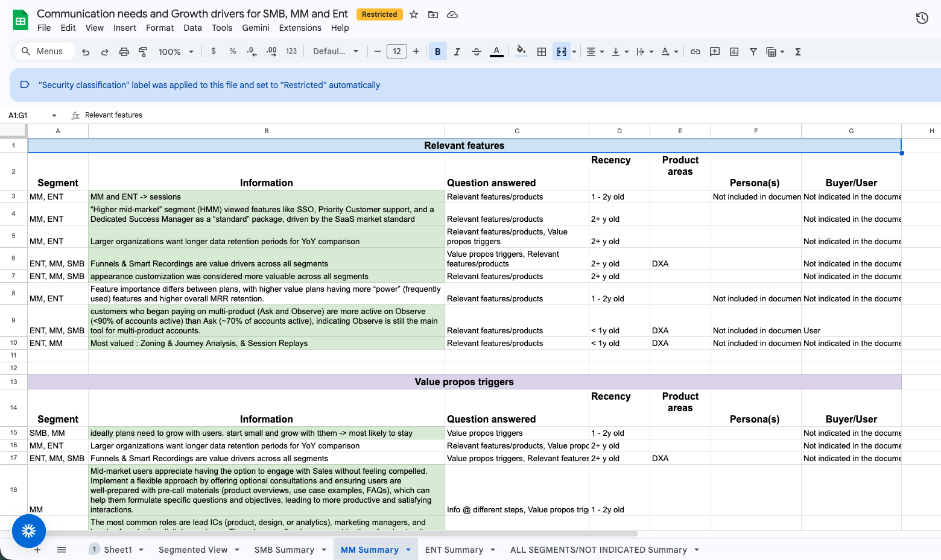Viewport: 941px width, 560px height.
Task: Switch to ALL SEGMENTS/NOT INDICATED Summary tab
Action: coord(598,550)
